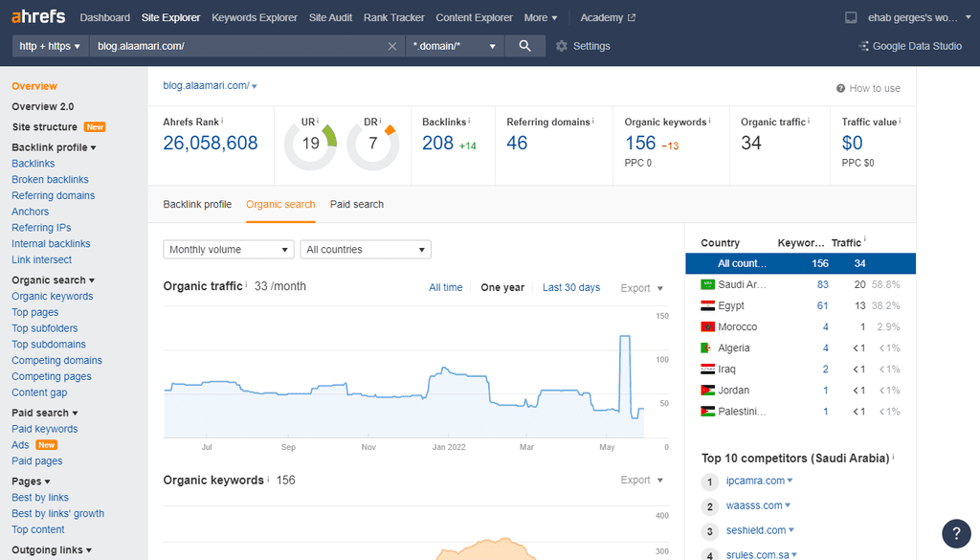This screenshot has height=560, width=980.
Task: Click the Saudi Arabia flag icon
Action: [707, 284]
